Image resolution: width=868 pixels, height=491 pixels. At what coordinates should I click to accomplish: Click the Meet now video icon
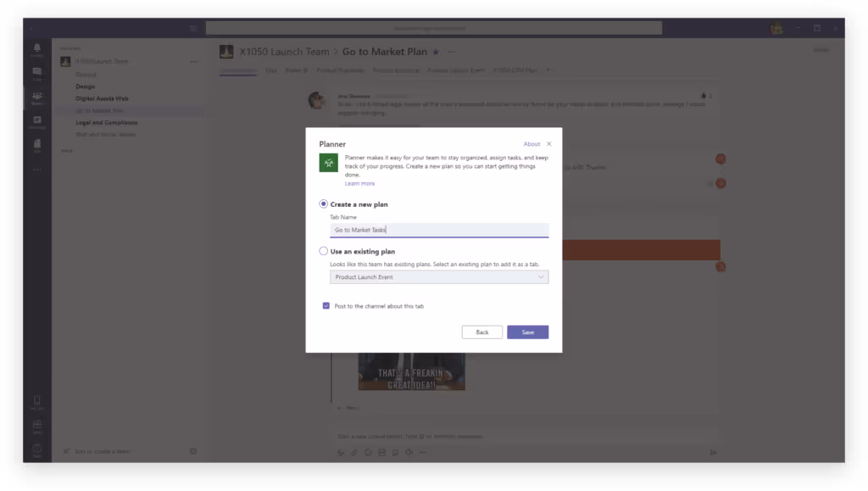click(409, 453)
